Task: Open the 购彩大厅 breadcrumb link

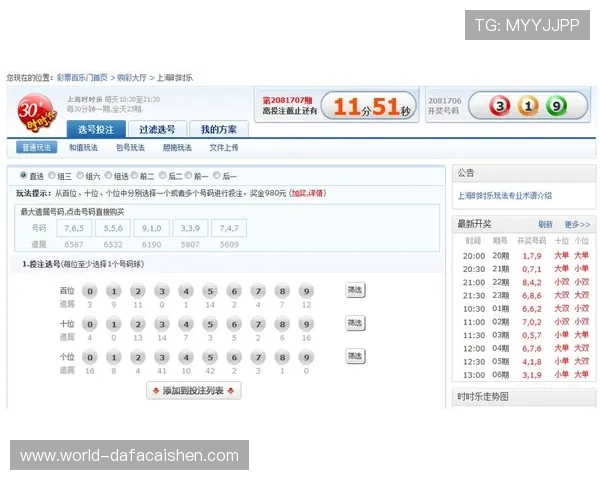Action: 132,78
